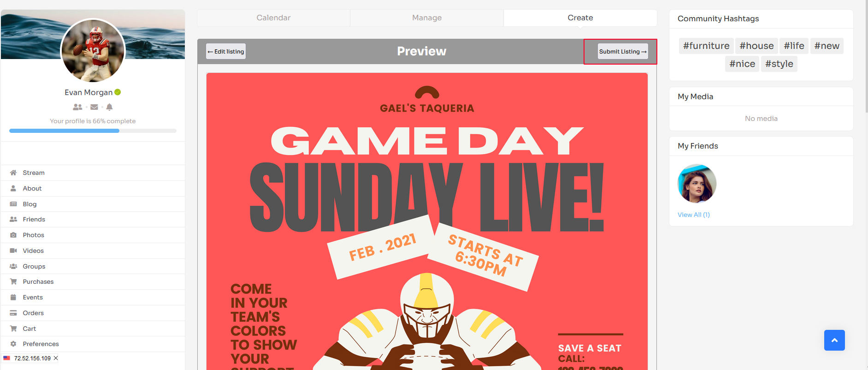Click the Videos camcorder icon in sidebar
Viewport: 868px width, 370px height.
click(x=13, y=251)
